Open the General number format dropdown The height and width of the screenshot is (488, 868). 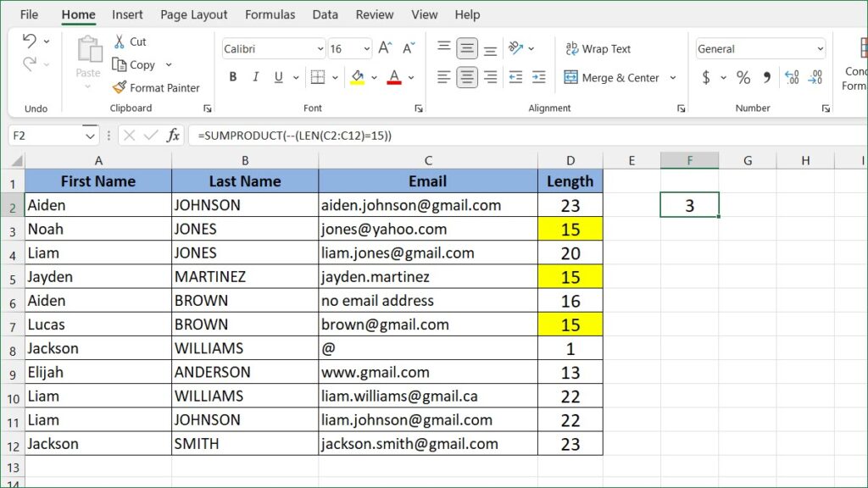click(759, 48)
